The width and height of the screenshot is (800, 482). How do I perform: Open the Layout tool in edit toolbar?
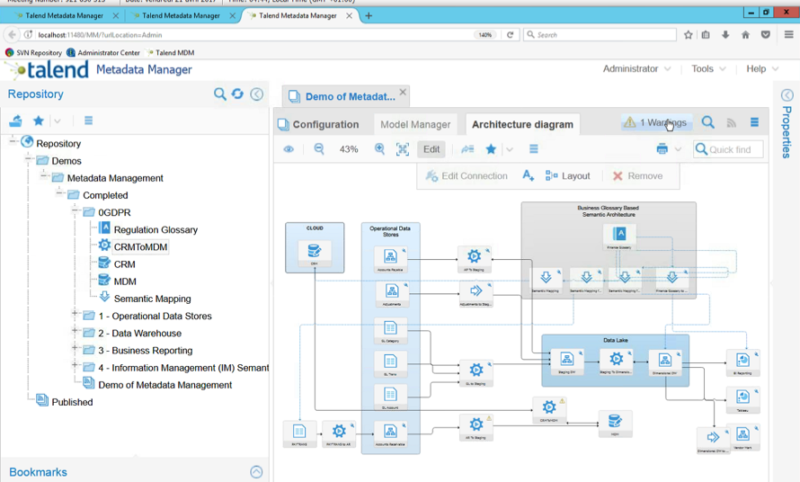(x=568, y=176)
